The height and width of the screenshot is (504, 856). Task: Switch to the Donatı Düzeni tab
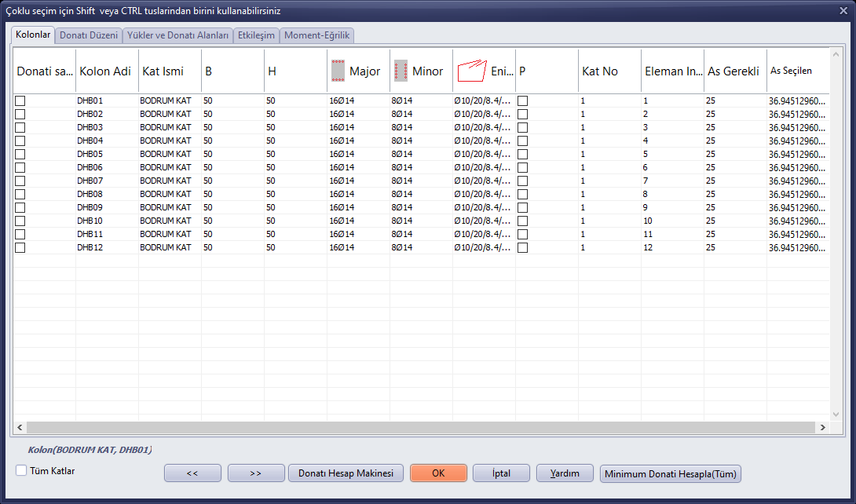tap(89, 35)
